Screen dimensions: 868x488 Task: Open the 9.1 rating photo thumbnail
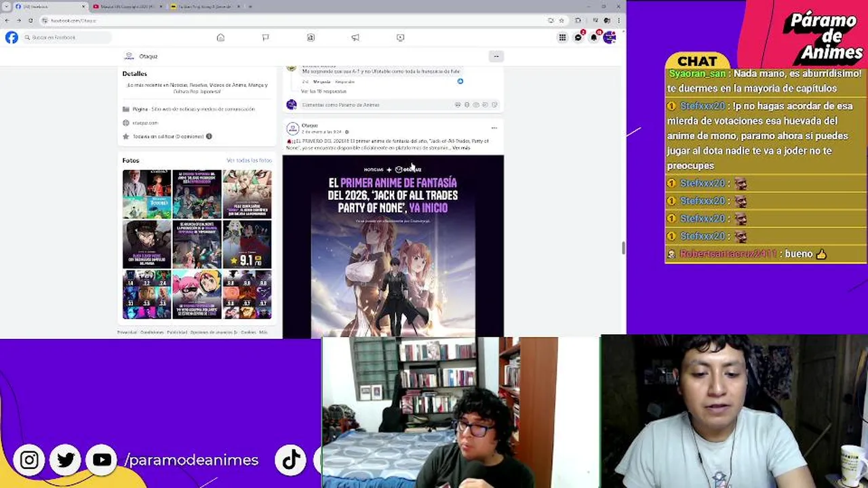point(247,244)
